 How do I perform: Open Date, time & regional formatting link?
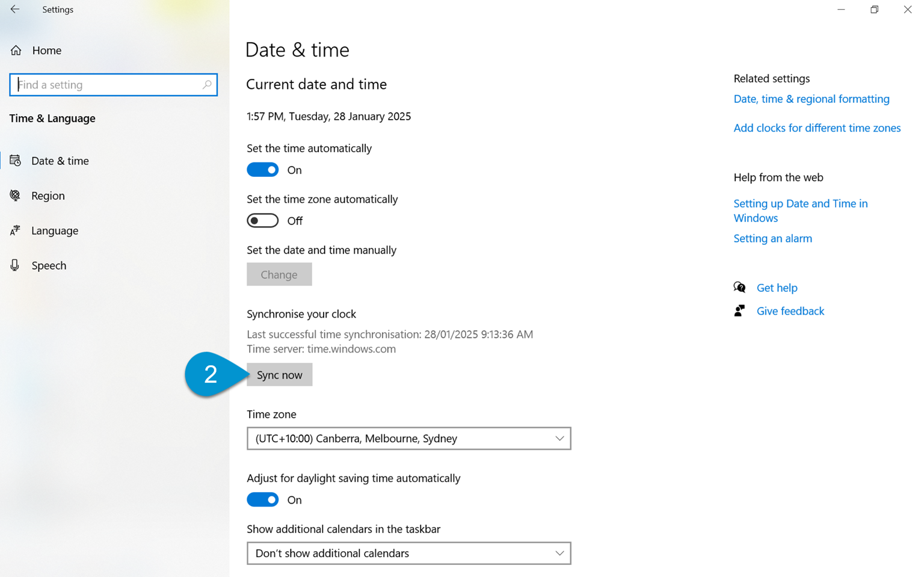[x=811, y=99]
